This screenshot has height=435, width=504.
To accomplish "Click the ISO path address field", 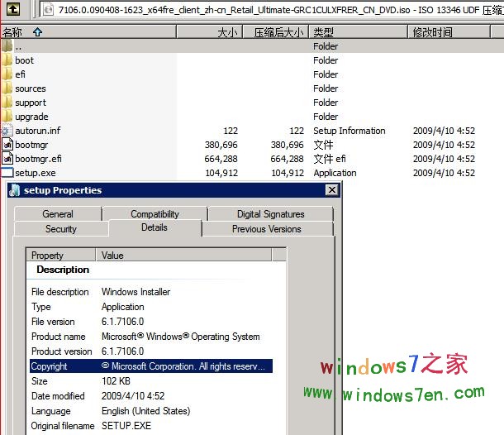I will tap(272, 10).
